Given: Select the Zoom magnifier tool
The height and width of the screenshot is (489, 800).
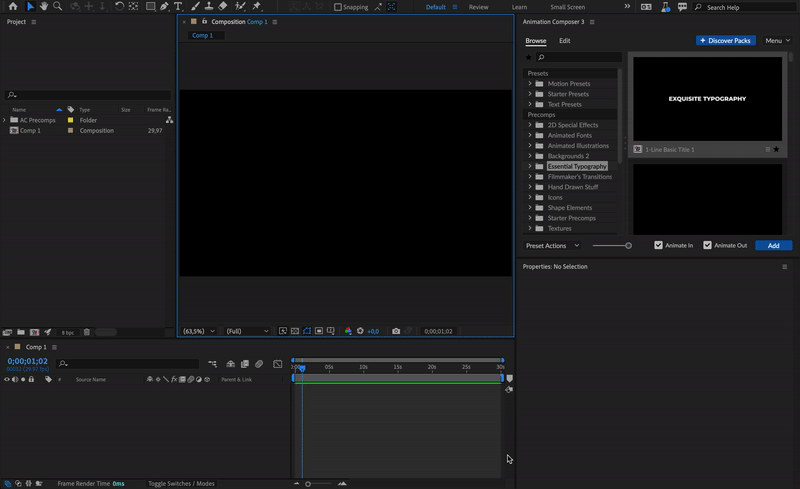Looking at the screenshot, I should click(58, 7).
